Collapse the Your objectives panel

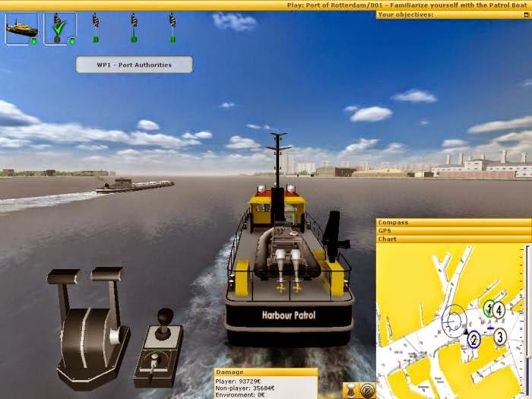coord(526,15)
